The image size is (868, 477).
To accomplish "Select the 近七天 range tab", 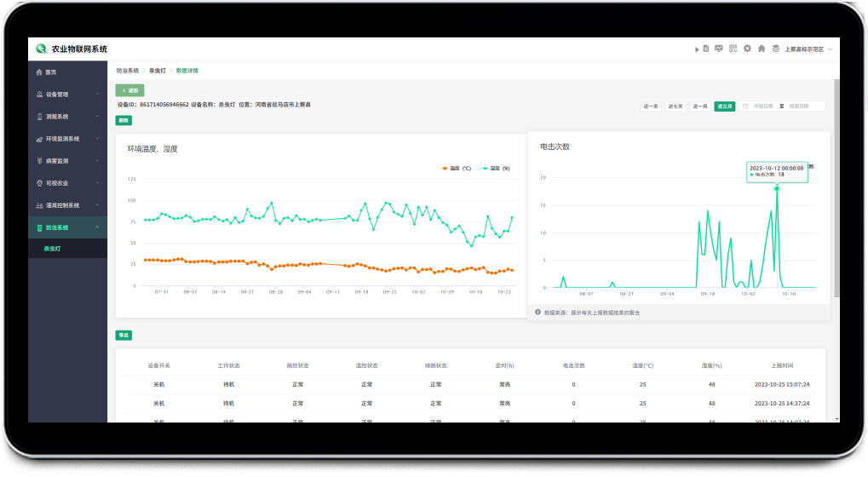I will (675, 106).
